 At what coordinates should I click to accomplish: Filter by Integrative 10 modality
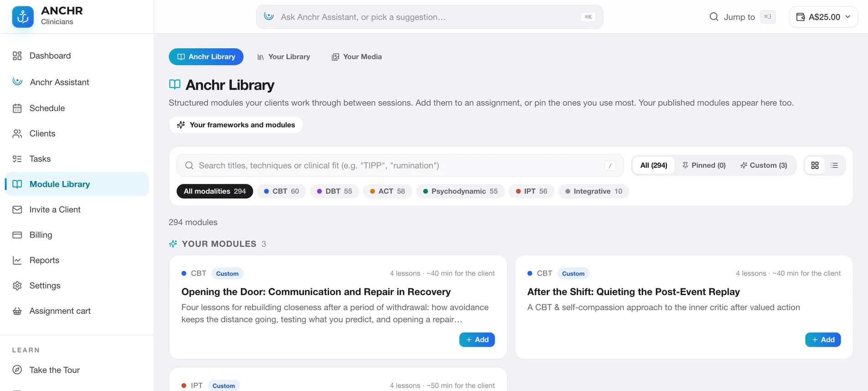pos(593,191)
